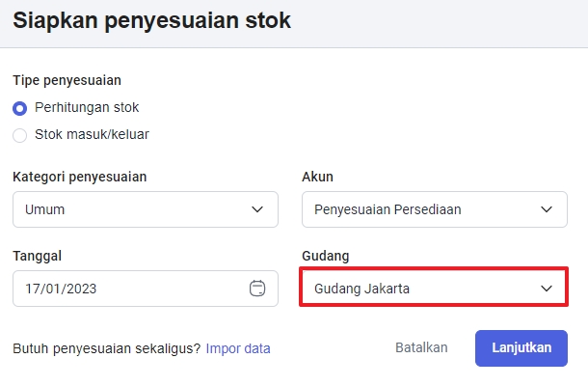Click the chevron arrow in Gudang field
Image resolution: width=588 pixels, height=386 pixels.
click(x=547, y=289)
